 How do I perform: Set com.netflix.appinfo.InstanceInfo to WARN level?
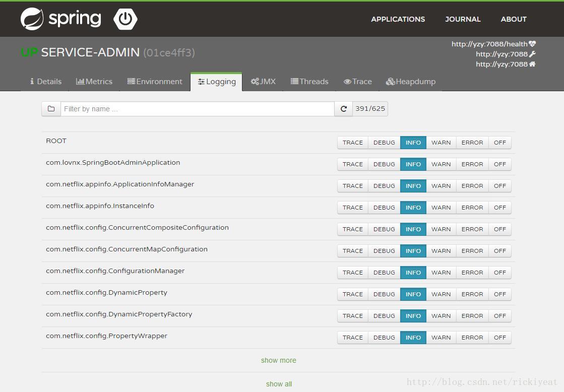point(441,207)
